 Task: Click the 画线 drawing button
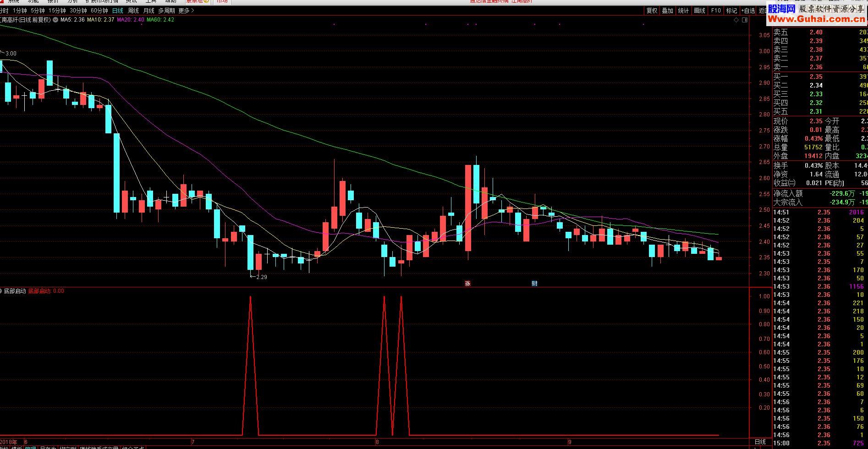tap(699, 11)
